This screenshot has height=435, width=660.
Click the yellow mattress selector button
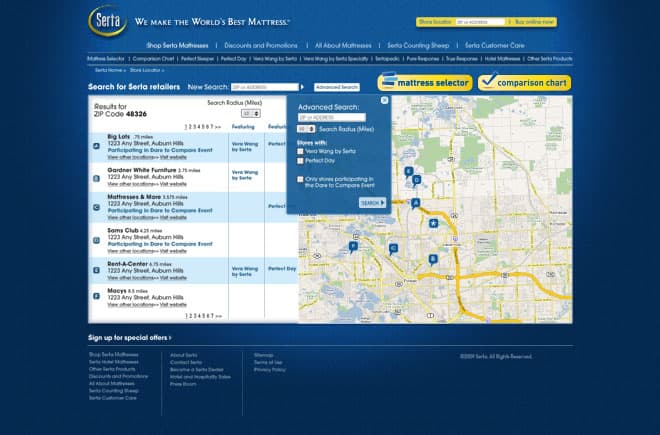pos(425,82)
